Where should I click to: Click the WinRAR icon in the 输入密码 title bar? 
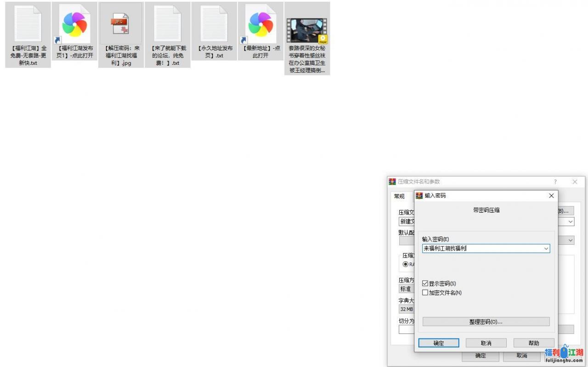(x=419, y=196)
